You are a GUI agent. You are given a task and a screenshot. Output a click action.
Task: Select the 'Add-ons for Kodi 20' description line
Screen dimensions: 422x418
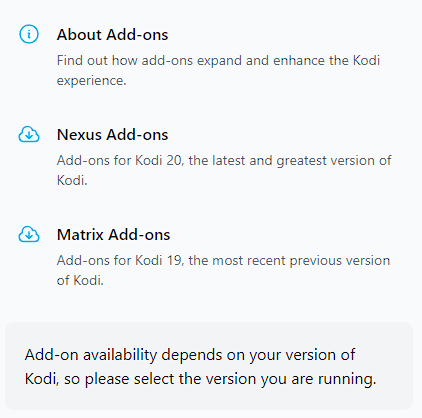[224, 161]
